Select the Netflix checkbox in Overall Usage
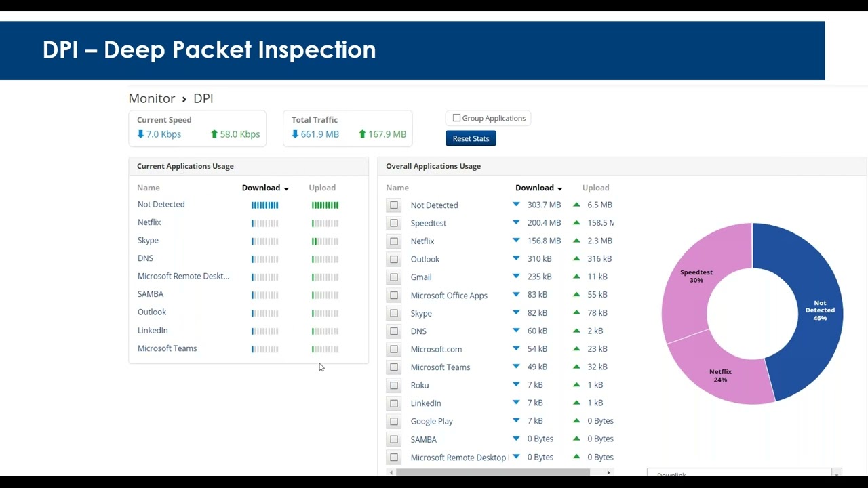The width and height of the screenshot is (868, 488). tap(394, 241)
